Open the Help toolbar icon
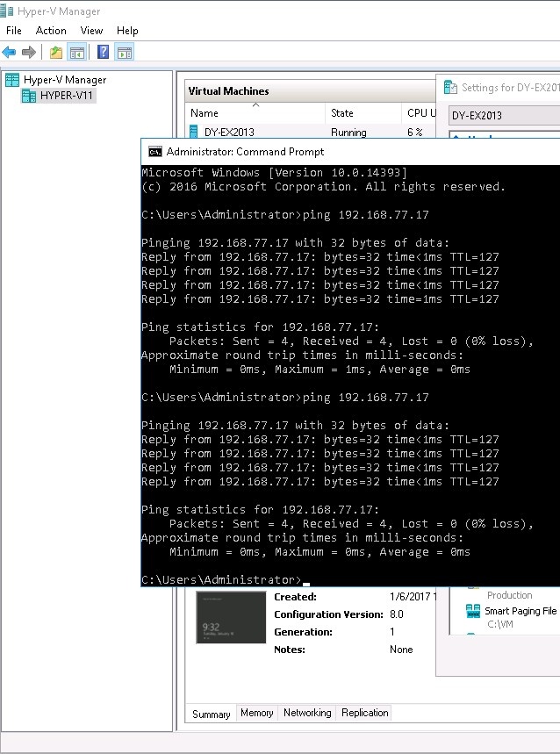 pyautogui.click(x=104, y=52)
